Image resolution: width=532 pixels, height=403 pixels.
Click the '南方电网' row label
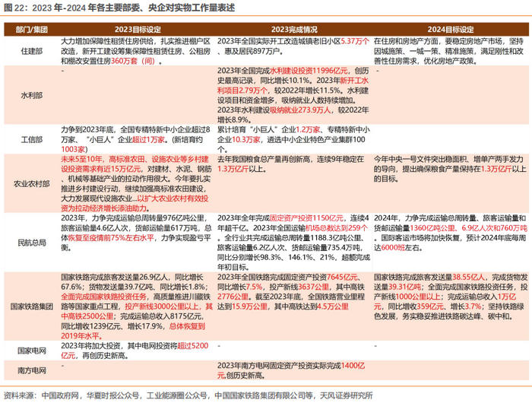tap(32, 370)
